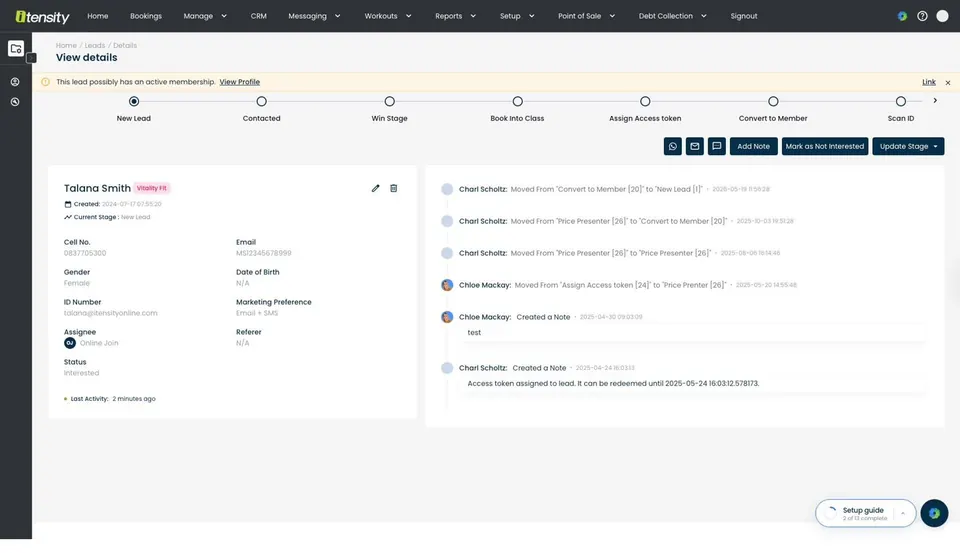Click Talana Smith name heading

pos(97,188)
